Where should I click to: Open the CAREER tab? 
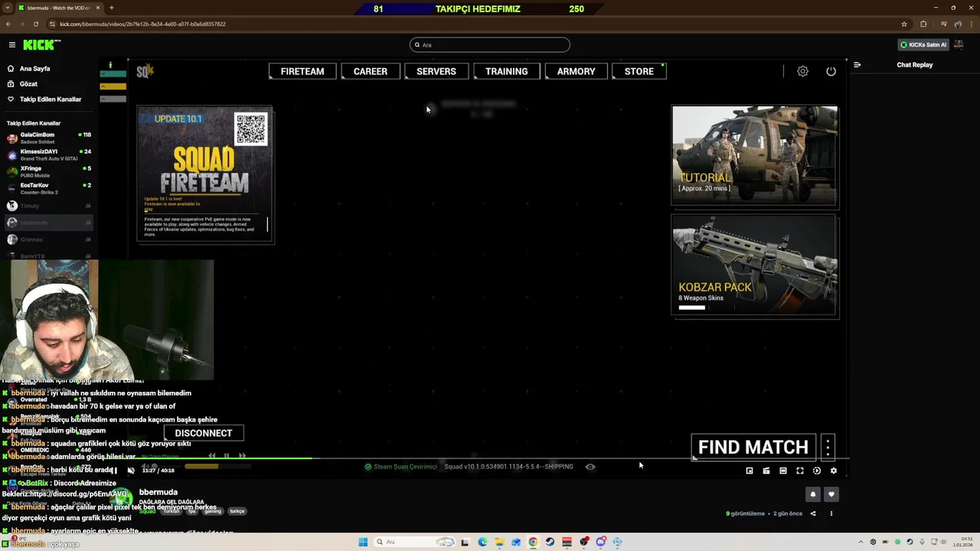click(371, 71)
